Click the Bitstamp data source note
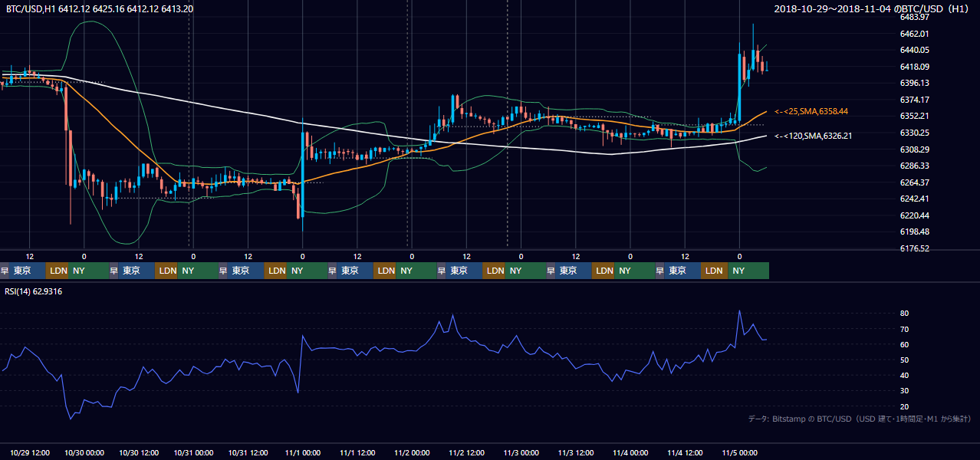This screenshot has width=980, height=460. click(x=860, y=419)
